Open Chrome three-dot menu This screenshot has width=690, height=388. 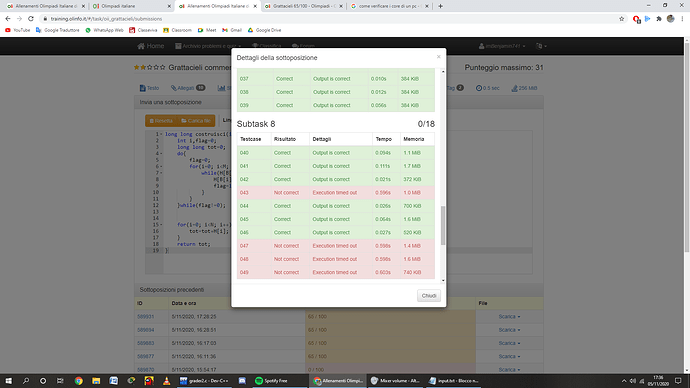coord(682,19)
